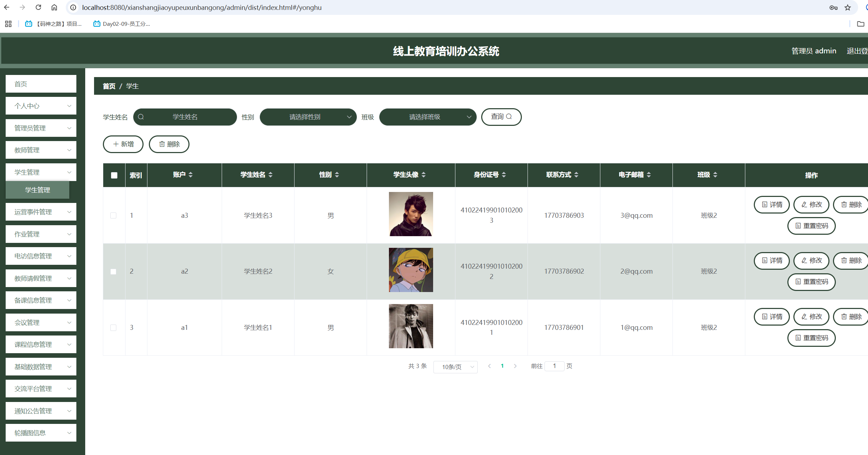This screenshot has width=868, height=455.
Task: Click 退出登录 in the header
Action: click(x=857, y=51)
